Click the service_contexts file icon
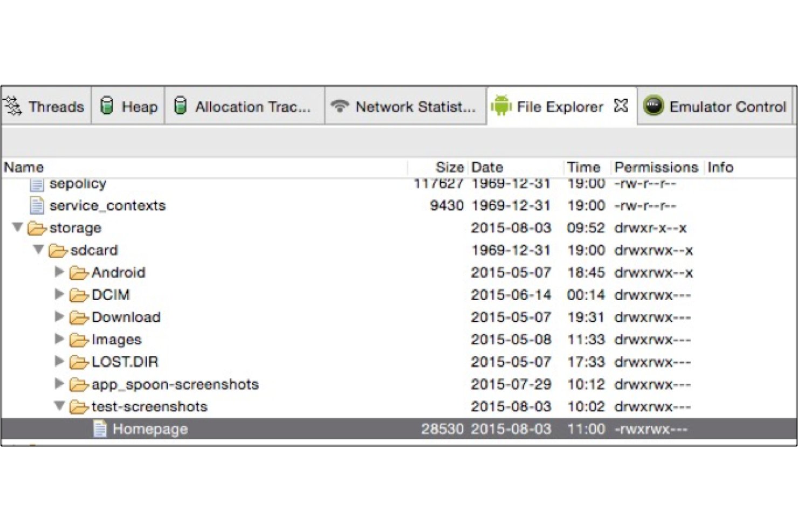The height and width of the screenshot is (532, 798). point(37,205)
